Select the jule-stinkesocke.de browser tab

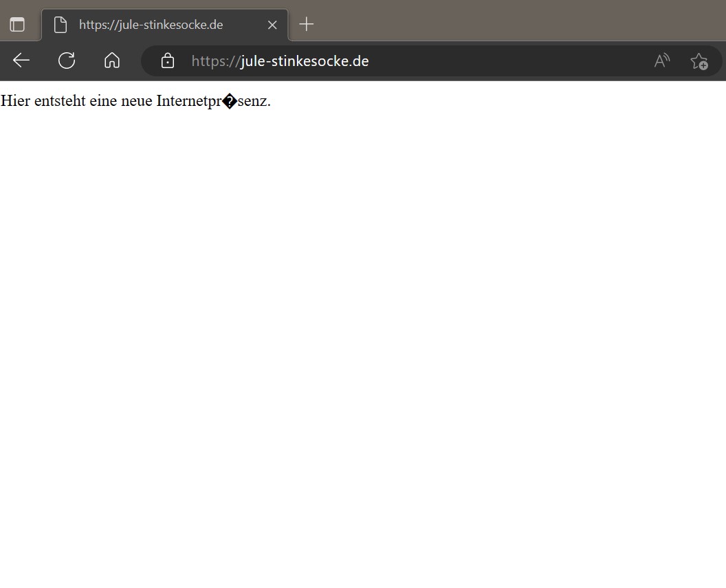click(x=165, y=25)
